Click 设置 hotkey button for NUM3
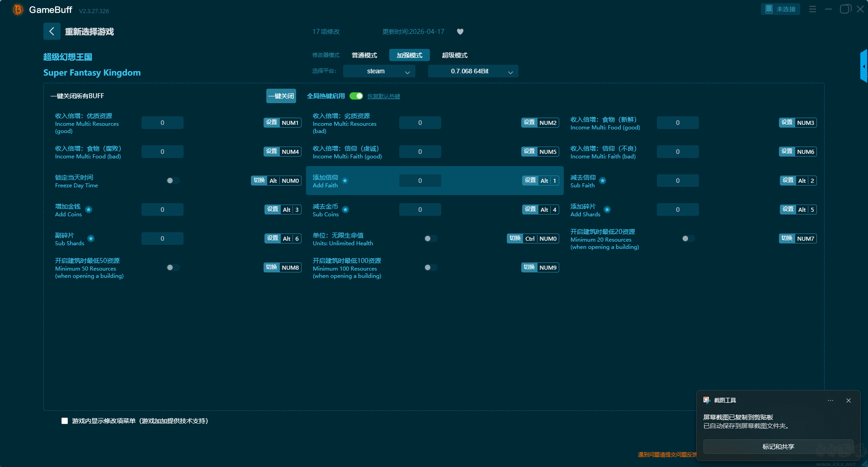868x467 pixels. (787, 123)
